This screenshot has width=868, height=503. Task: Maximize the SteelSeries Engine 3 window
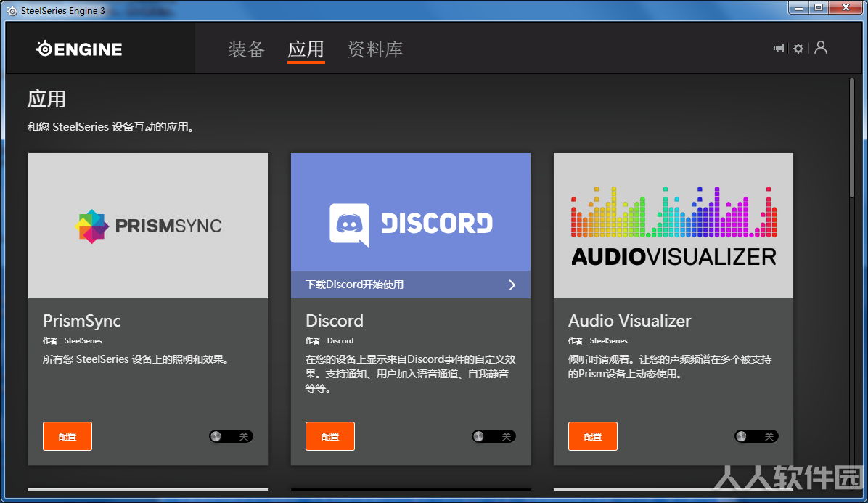[x=818, y=8]
